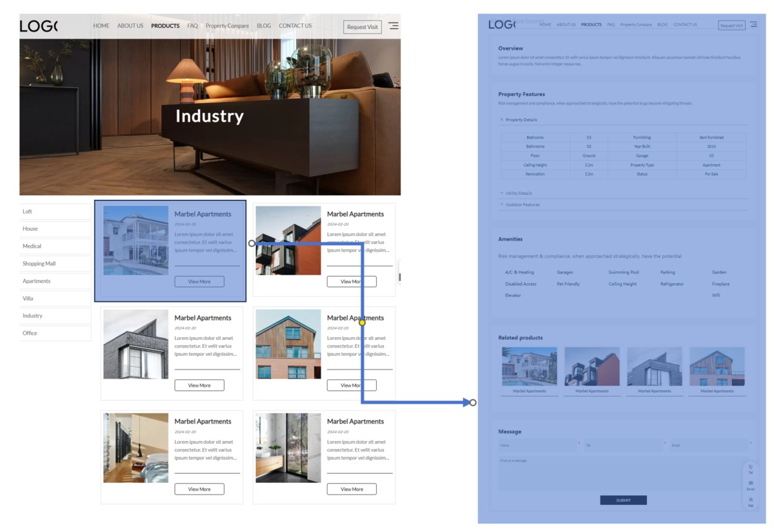Click View More on the bathroom interior card
Viewport: 774px width, 532px height.
tap(352, 489)
